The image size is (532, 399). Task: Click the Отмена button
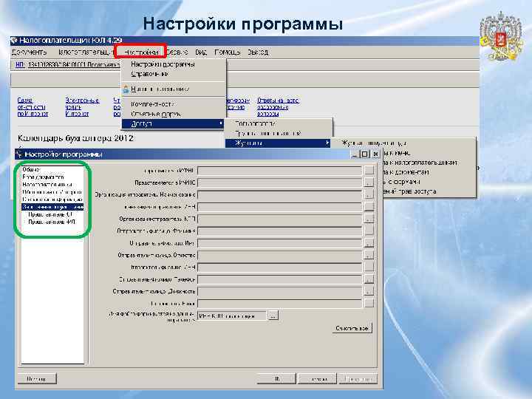coord(317,378)
